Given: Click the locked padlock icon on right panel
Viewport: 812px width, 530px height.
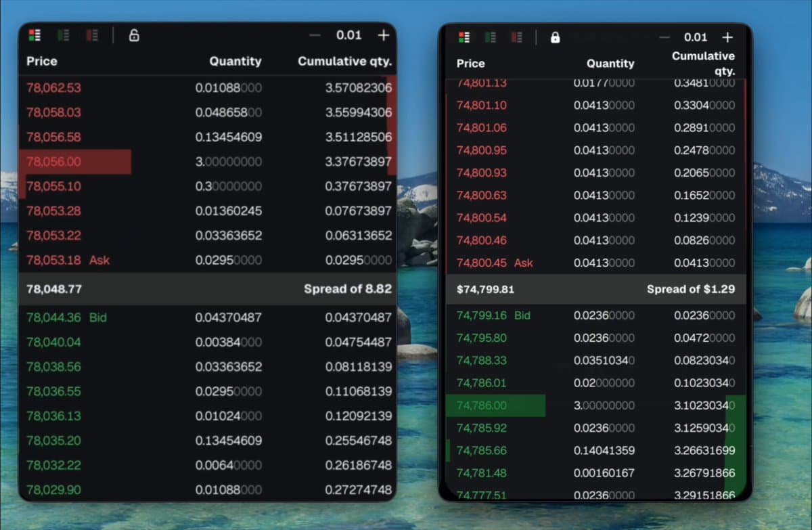Looking at the screenshot, I should pos(555,37).
